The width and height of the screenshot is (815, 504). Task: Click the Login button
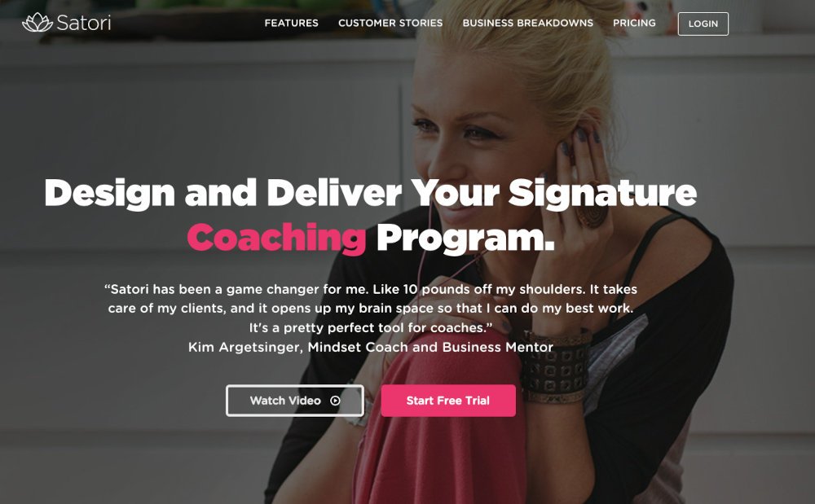[703, 24]
